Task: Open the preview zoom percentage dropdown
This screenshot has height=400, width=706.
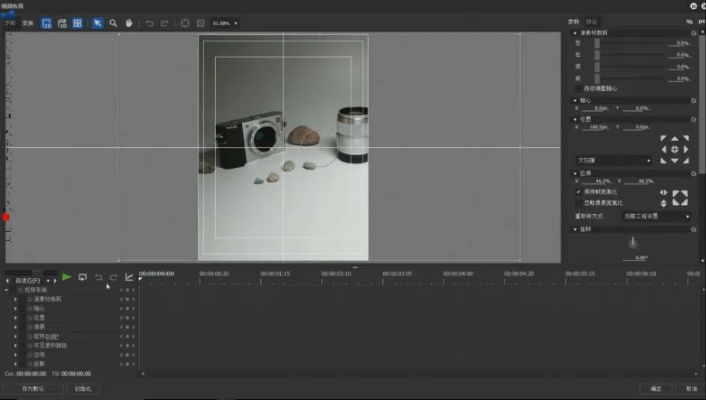Action: point(225,22)
